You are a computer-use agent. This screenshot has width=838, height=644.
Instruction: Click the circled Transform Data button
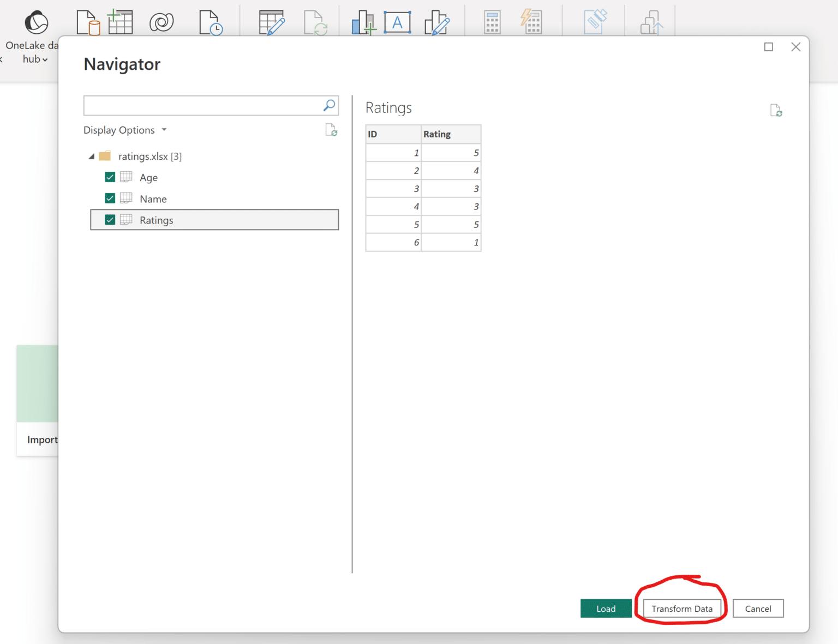point(682,608)
